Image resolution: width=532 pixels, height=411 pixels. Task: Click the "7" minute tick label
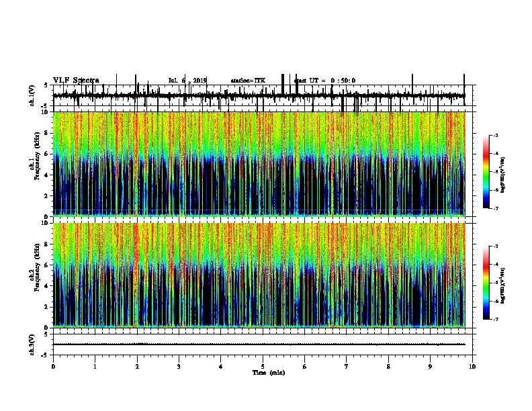[x=347, y=367]
